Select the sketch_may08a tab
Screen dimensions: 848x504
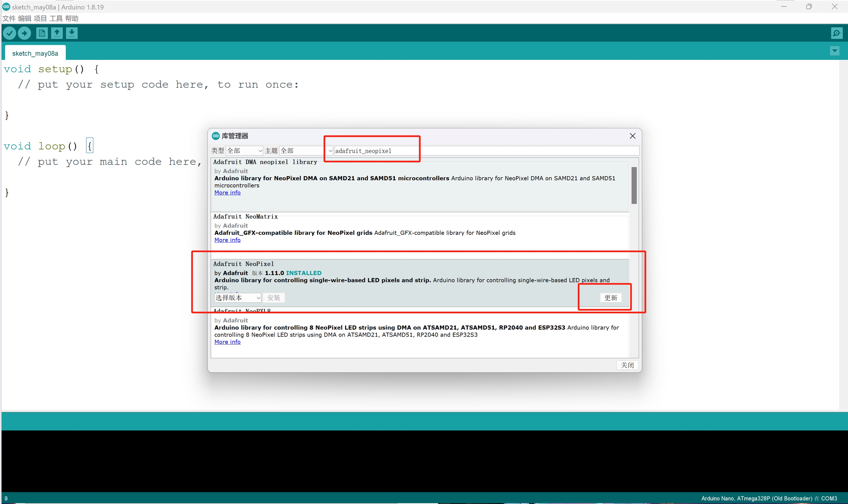click(35, 53)
